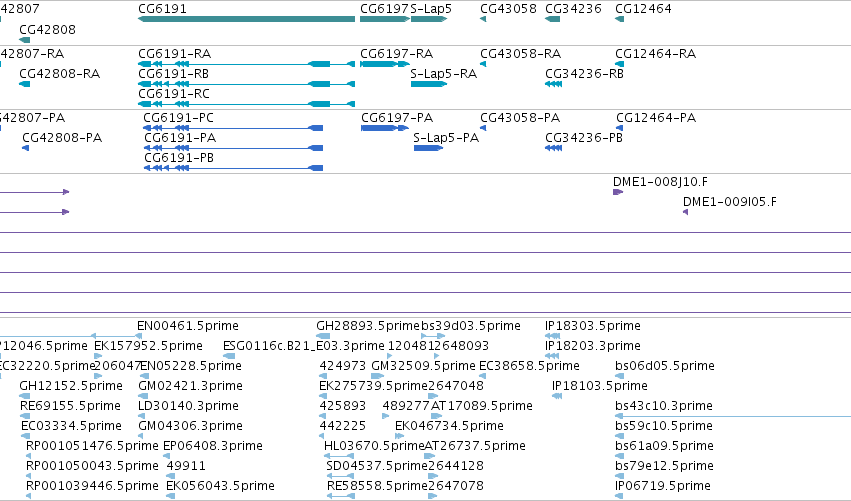
Task: Select the CG34236 gene label
Action: click(573, 9)
